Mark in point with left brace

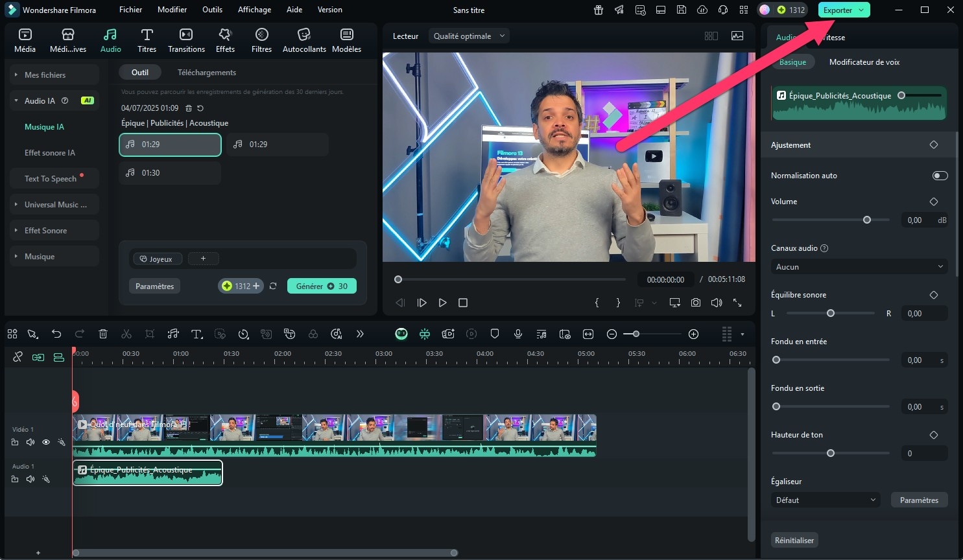coord(597,303)
